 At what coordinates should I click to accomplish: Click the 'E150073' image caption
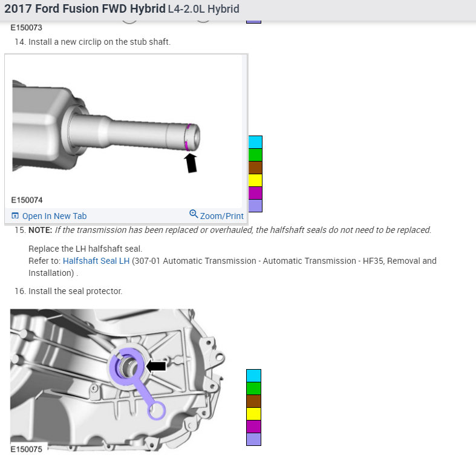(x=26, y=28)
